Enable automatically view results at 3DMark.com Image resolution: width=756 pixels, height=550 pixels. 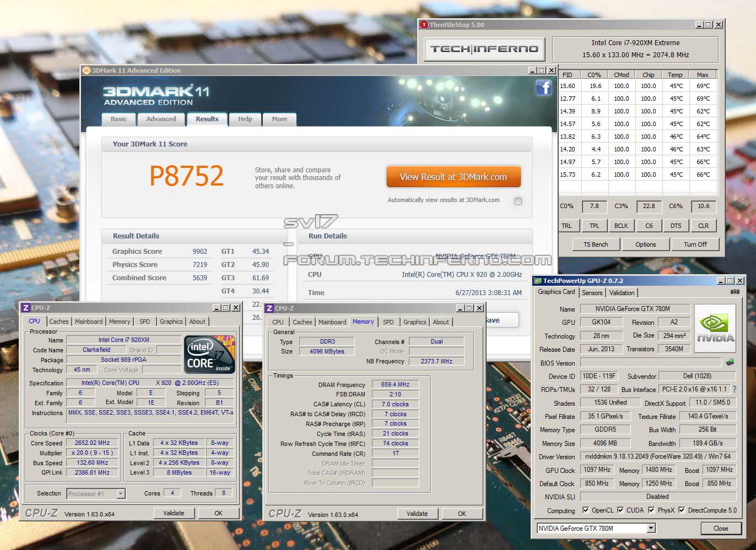pos(518,201)
